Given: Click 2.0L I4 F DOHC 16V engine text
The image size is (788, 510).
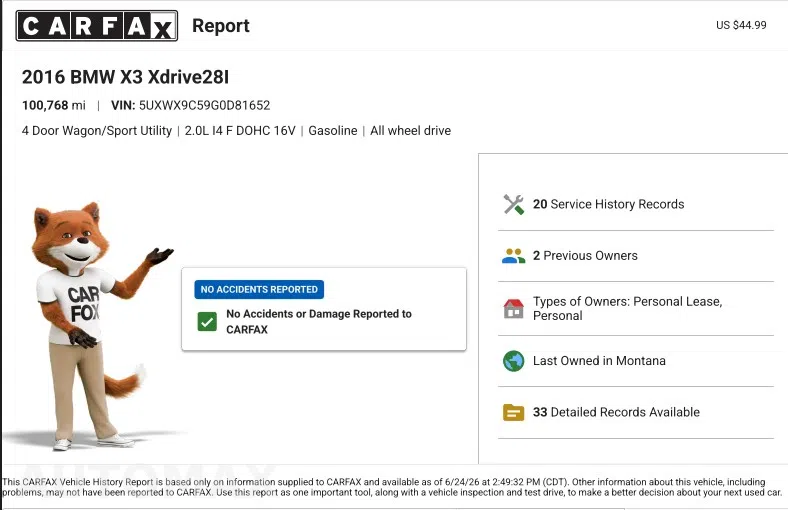Looking at the screenshot, I should pos(240,131).
